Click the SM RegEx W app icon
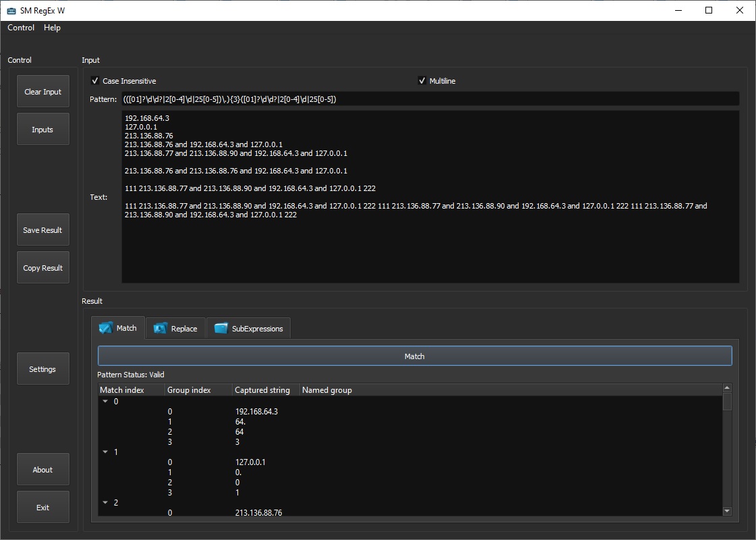The height and width of the screenshot is (540, 756). click(x=11, y=11)
